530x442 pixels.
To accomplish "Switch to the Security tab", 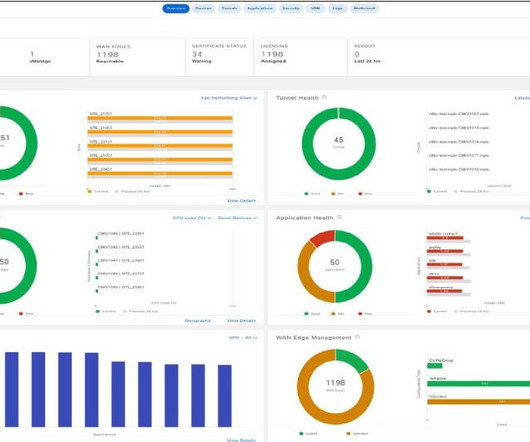I will click(291, 8).
